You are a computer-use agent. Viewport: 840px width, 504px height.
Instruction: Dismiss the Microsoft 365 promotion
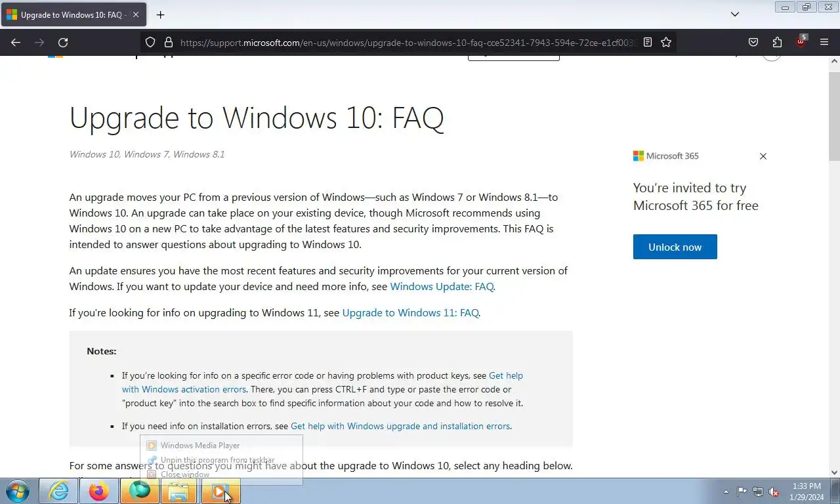[763, 156]
